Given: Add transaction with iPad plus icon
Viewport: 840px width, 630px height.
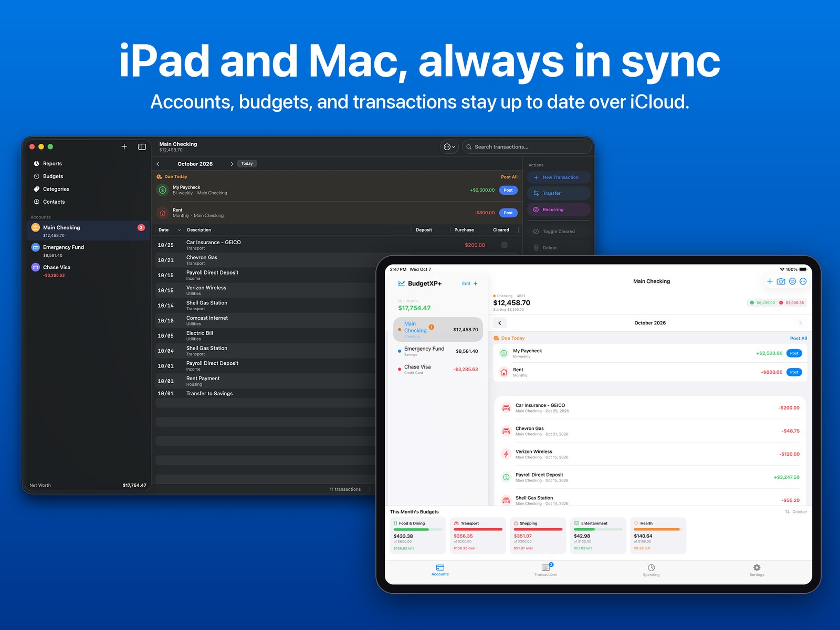Looking at the screenshot, I should coord(770,281).
